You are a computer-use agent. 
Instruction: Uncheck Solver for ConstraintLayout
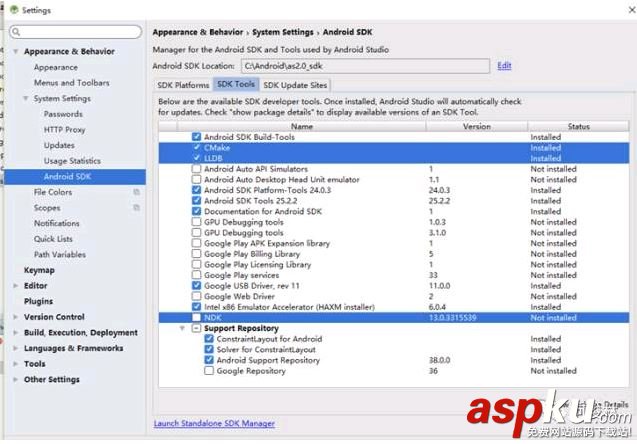[209, 349]
